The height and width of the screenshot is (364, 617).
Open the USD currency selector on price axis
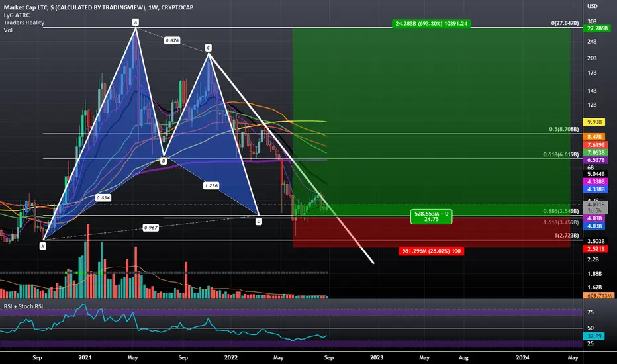[593, 6]
